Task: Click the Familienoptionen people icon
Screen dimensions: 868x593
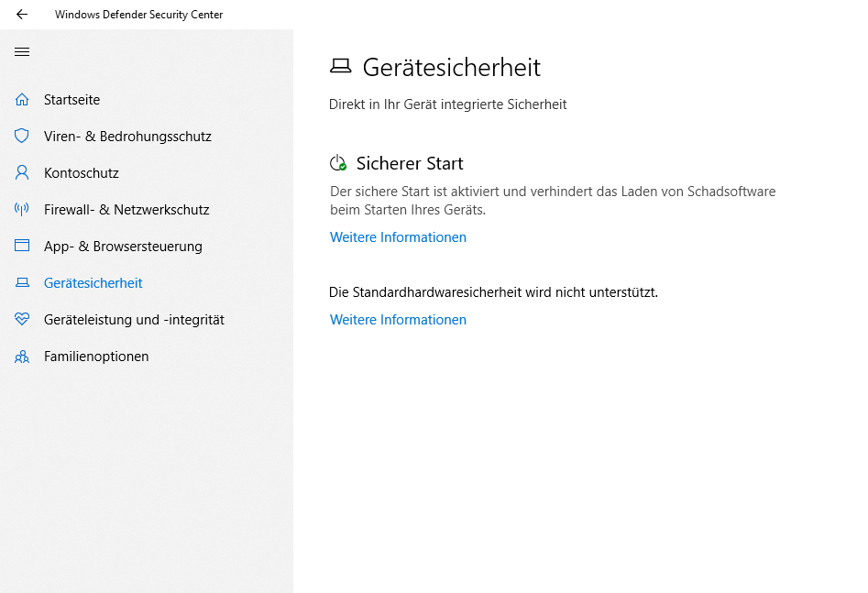Action: coord(22,357)
